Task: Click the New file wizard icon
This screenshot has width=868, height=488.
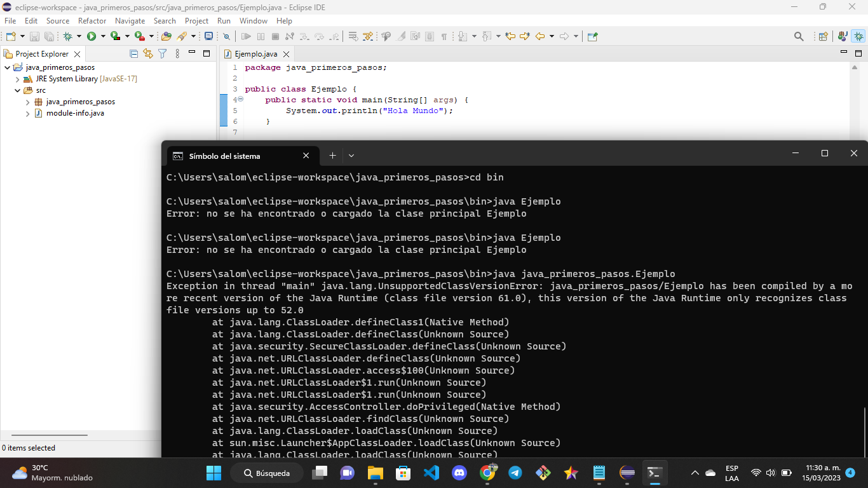Action: pos(11,36)
